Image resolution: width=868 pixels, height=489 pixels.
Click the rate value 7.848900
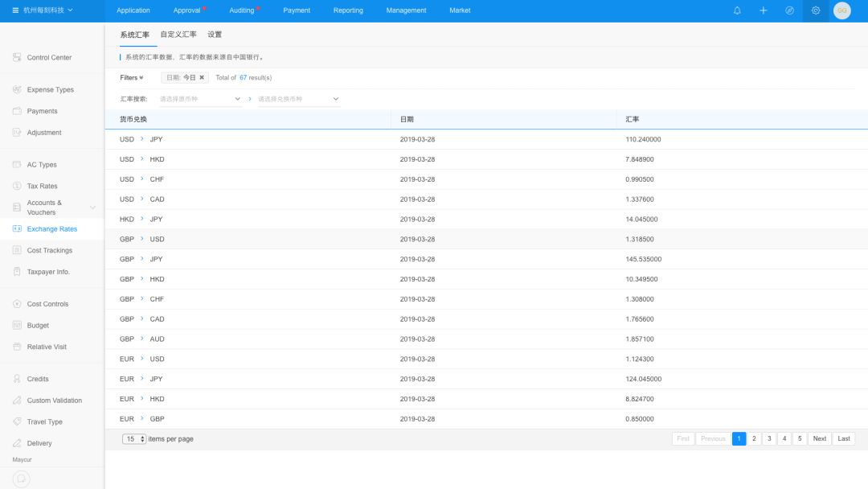point(640,159)
